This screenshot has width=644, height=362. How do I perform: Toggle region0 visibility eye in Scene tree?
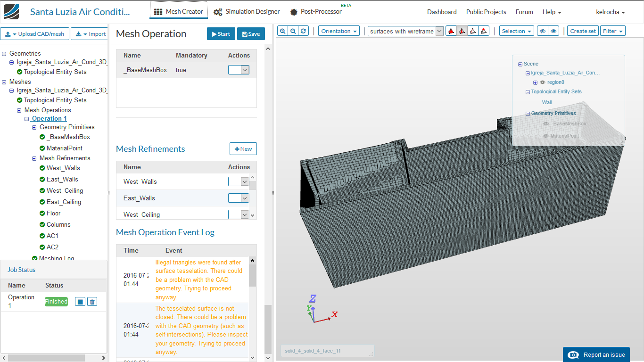[542, 82]
